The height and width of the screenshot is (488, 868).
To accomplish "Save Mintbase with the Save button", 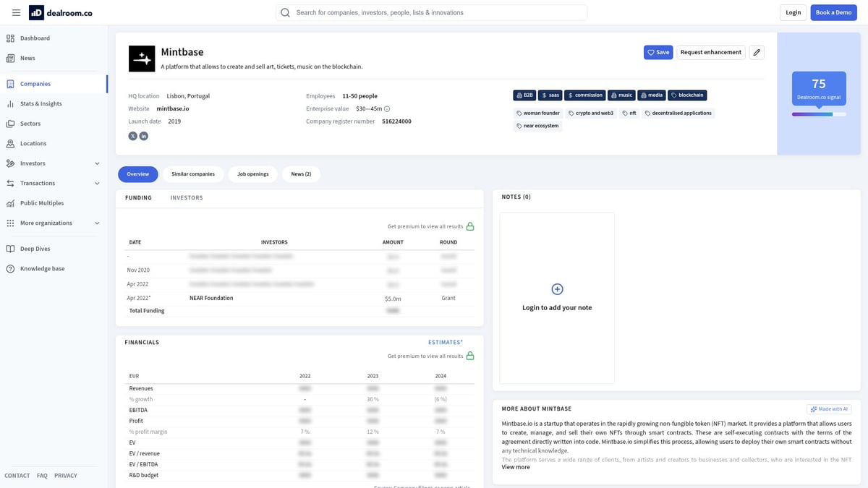I will (x=658, y=52).
